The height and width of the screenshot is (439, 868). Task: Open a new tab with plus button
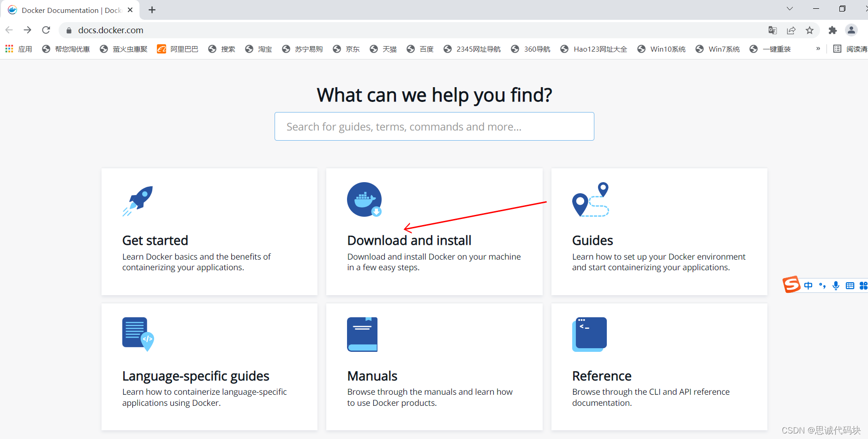(152, 10)
